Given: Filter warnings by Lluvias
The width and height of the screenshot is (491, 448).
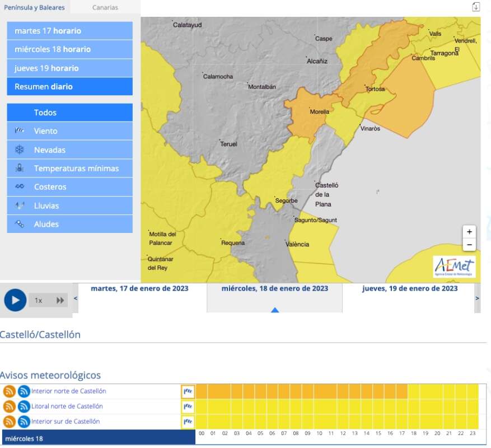Looking at the screenshot, I should coord(70,206).
